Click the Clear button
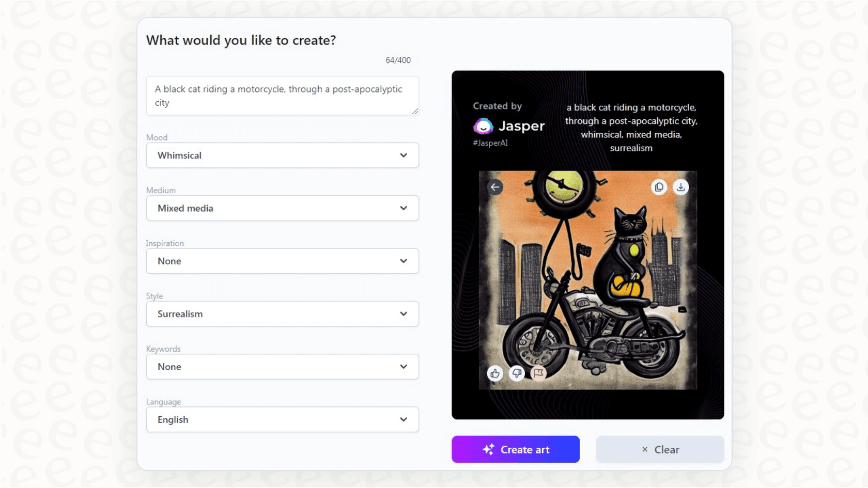The width and height of the screenshot is (868, 488). point(660,450)
